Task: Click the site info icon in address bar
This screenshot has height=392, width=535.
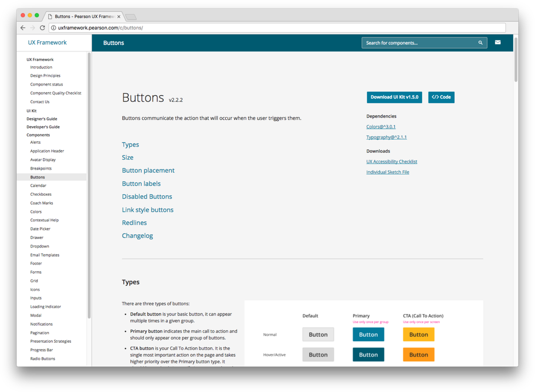Action: pyautogui.click(x=53, y=28)
